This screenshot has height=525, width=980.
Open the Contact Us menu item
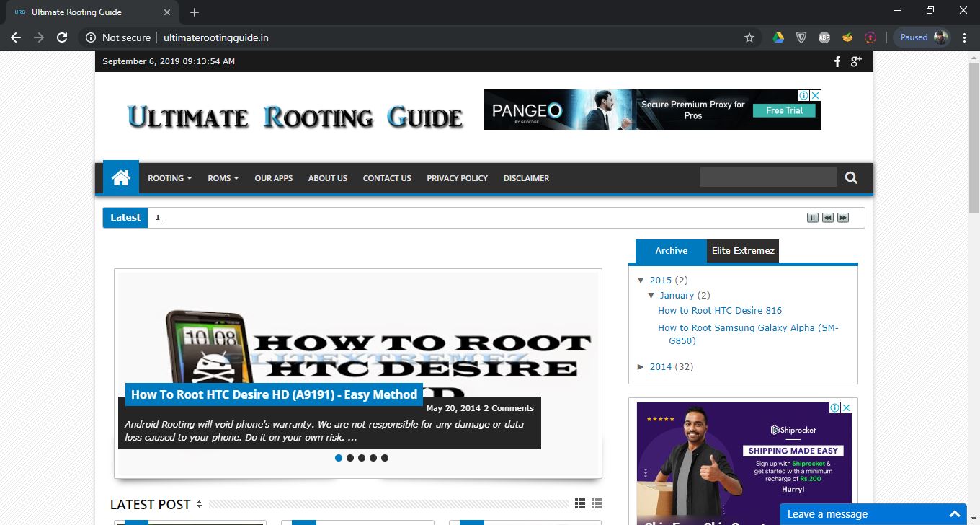[x=387, y=178]
